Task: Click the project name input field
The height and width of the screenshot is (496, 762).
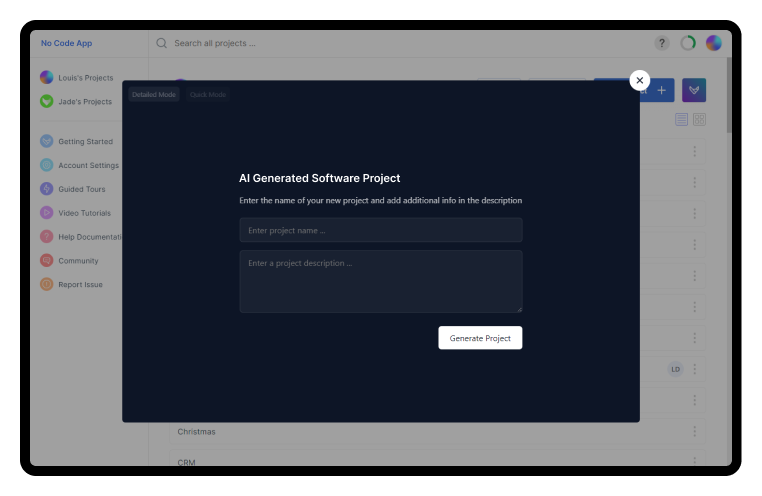Action: tap(380, 230)
